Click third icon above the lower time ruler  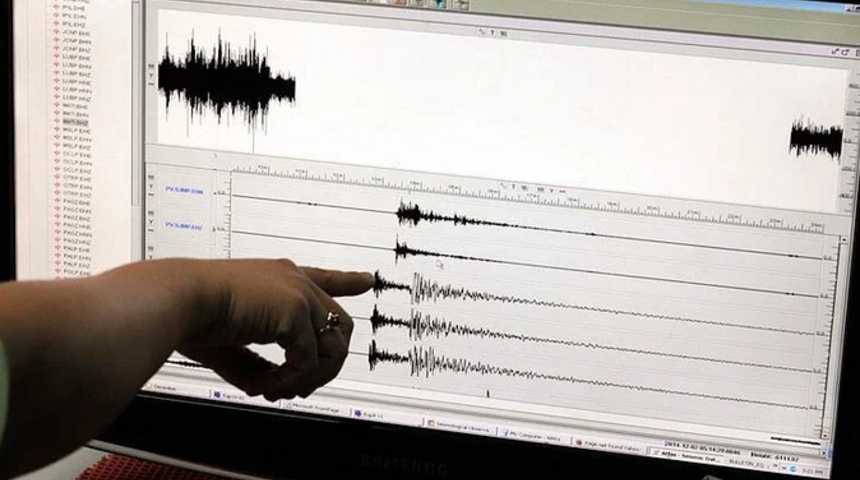coord(526,188)
